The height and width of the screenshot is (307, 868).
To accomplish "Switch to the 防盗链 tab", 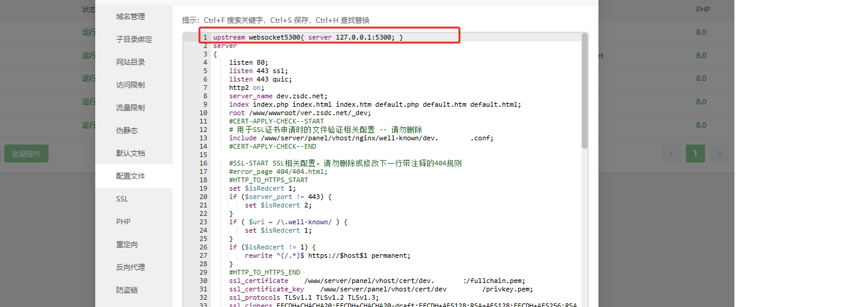I will (x=127, y=290).
